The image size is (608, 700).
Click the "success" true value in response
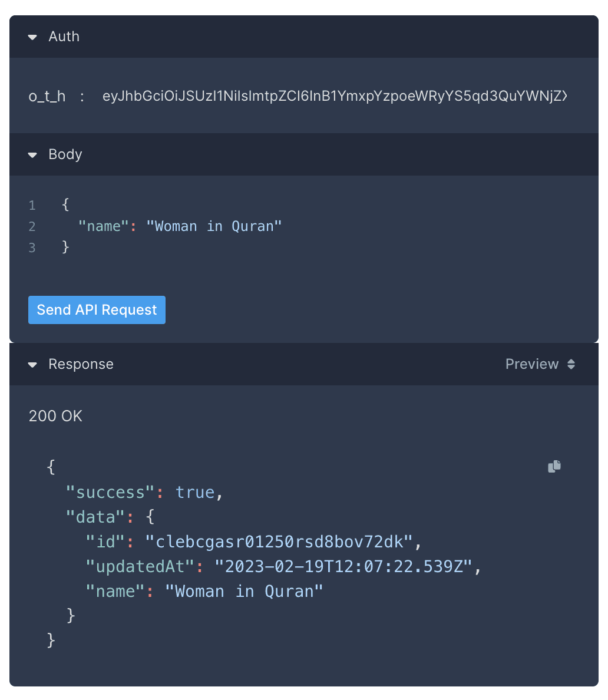click(195, 492)
